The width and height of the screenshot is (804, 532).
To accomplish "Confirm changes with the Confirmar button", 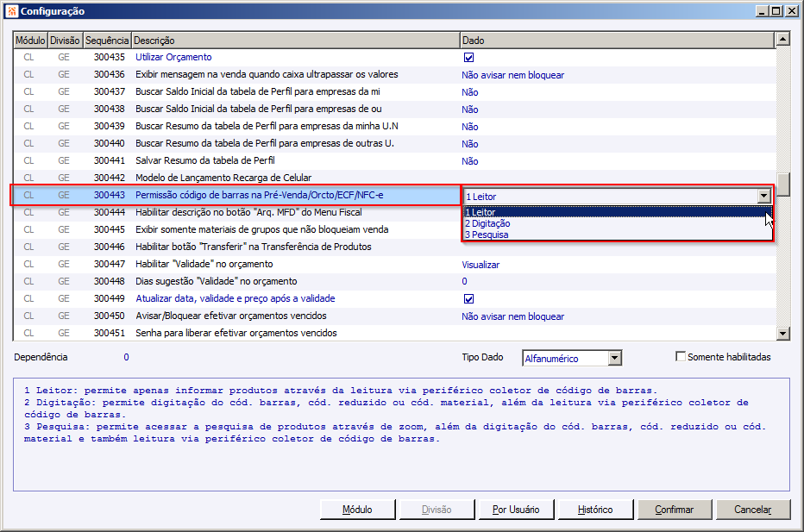I will (675, 510).
